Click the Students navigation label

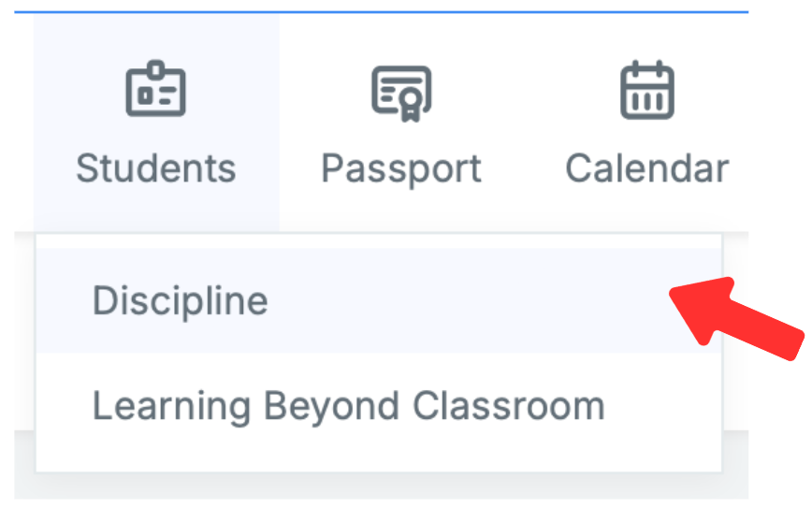pyautogui.click(x=156, y=169)
